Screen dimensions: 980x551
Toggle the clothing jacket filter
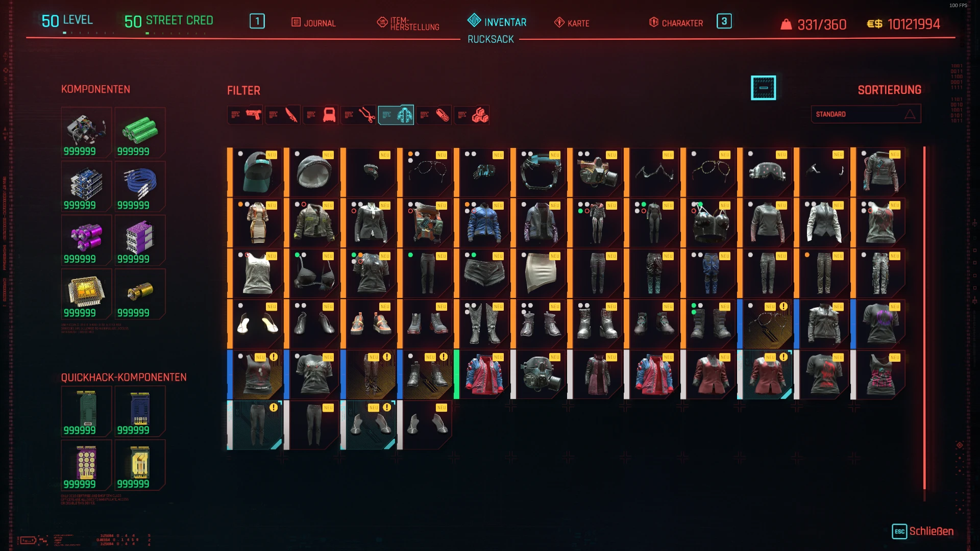pos(396,115)
